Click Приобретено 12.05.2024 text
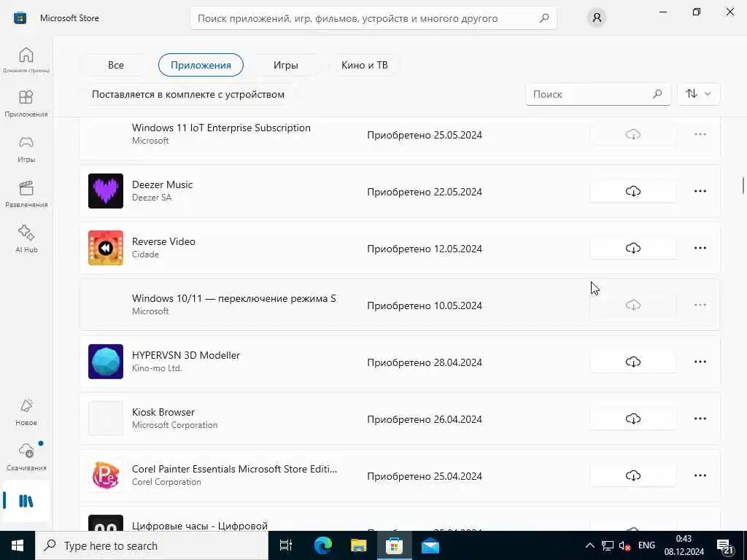The image size is (747, 560). [x=425, y=249]
